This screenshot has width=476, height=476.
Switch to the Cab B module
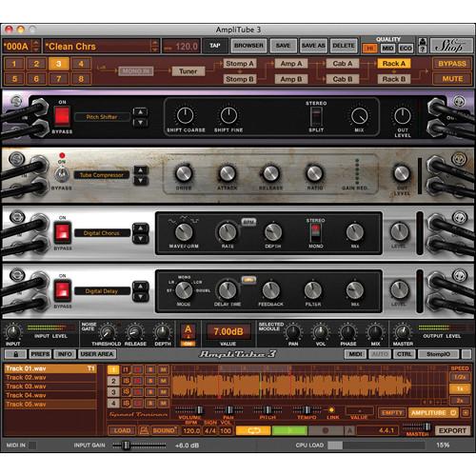(343, 79)
